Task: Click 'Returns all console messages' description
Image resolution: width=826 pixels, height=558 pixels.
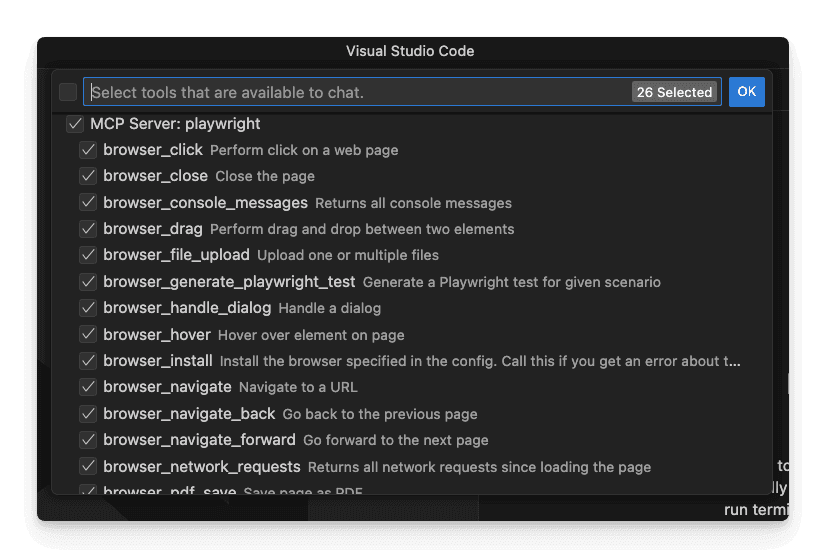Action: pos(414,203)
